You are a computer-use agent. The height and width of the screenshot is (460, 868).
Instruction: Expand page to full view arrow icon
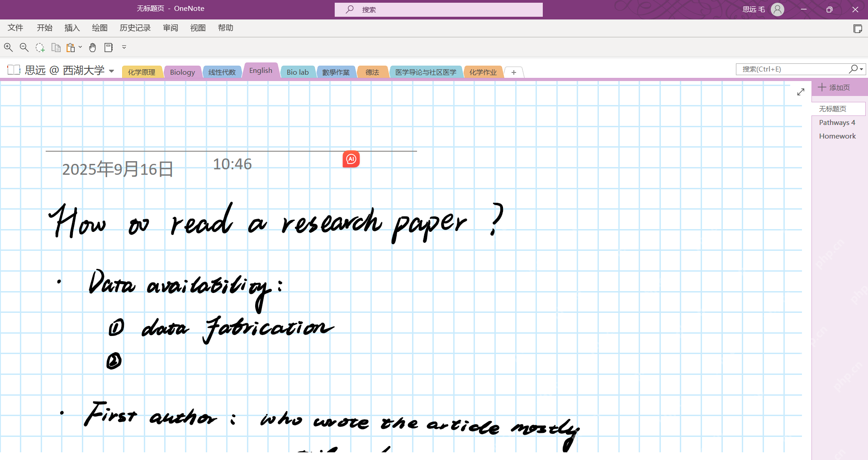tap(801, 92)
